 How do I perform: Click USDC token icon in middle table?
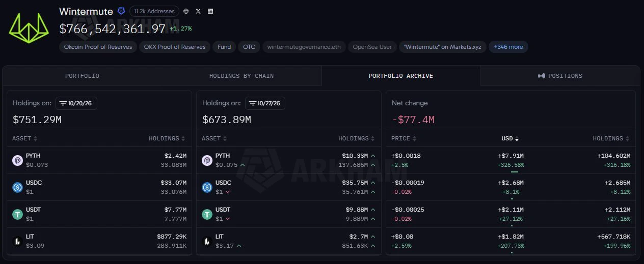207,187
